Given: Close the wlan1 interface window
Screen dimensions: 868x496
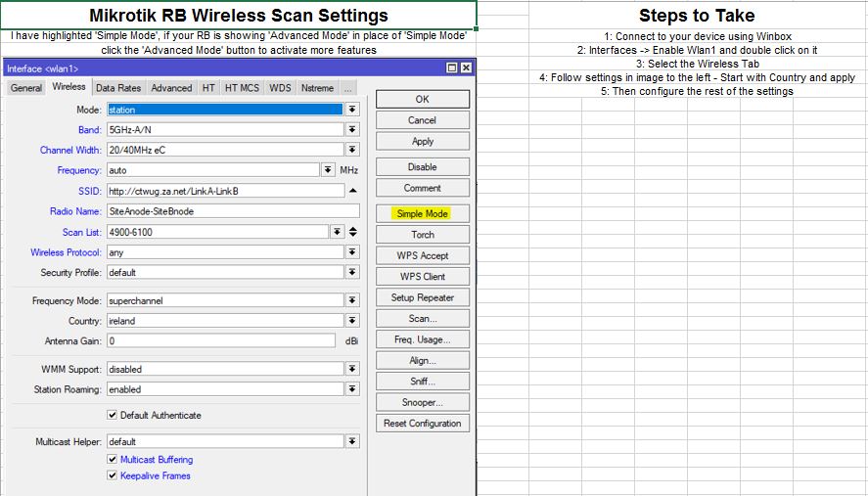Looking at the screenshot, I should 466,68.
